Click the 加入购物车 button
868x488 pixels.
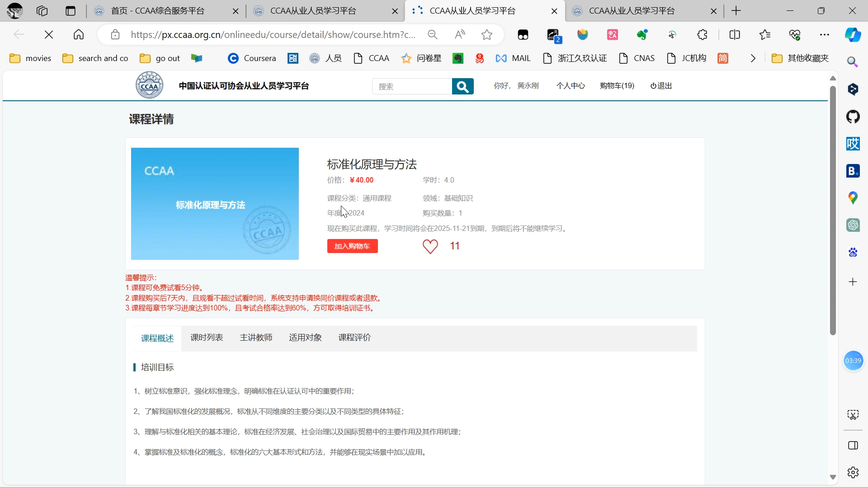(x=352, y=246)
